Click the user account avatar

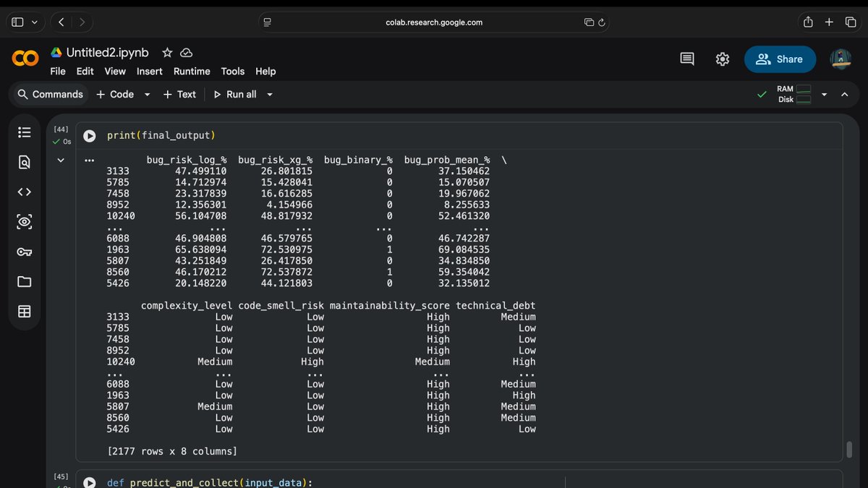841,59
